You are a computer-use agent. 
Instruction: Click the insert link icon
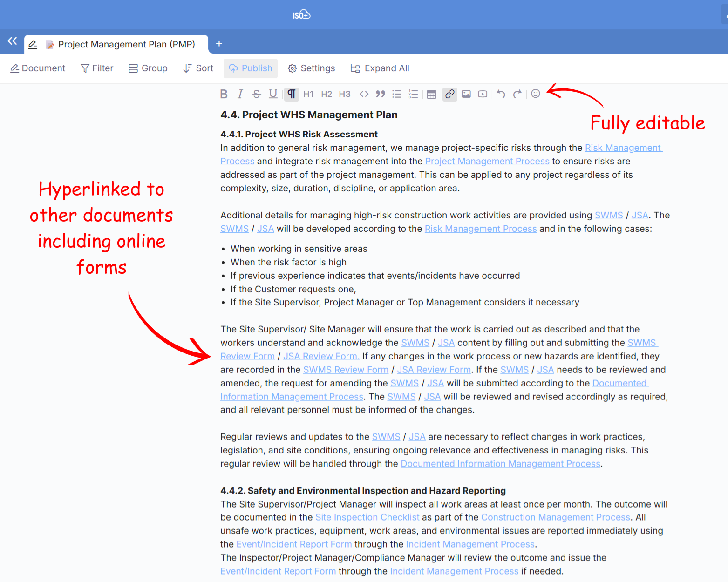[x=449, y=94]
